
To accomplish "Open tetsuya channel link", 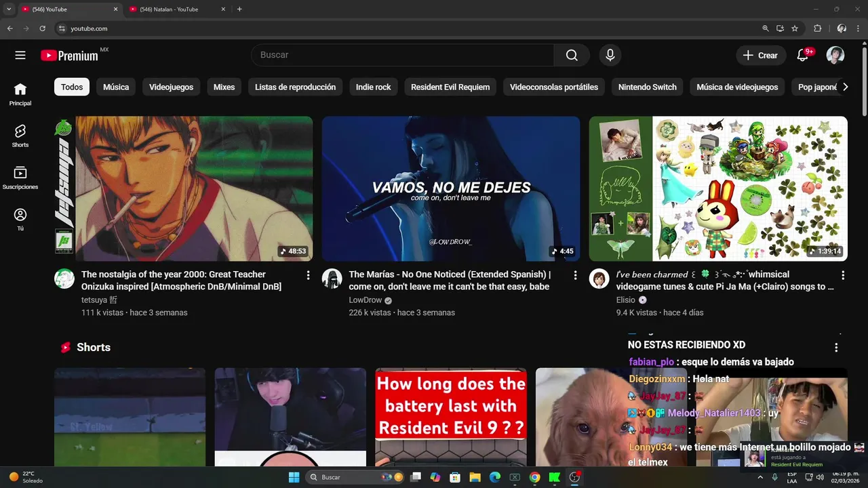I will (99, 300).
